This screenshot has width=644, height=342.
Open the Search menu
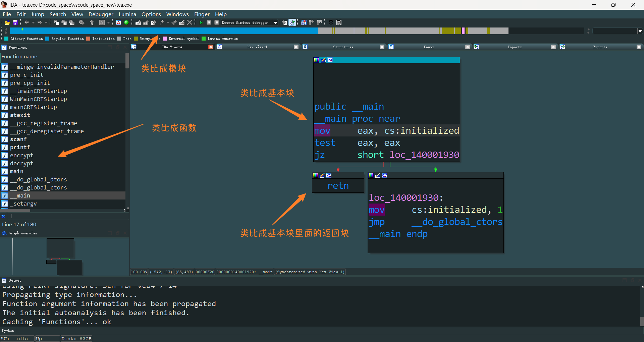pyautogui.click(x=58, y=14)
